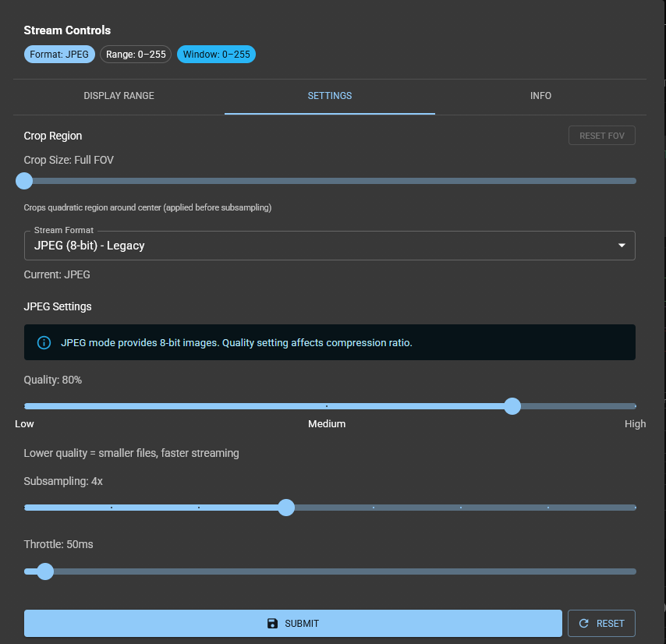This screenshot has height=644, width=666.
Task: Switch to the Display Range tab
Action: coord(119,96)
